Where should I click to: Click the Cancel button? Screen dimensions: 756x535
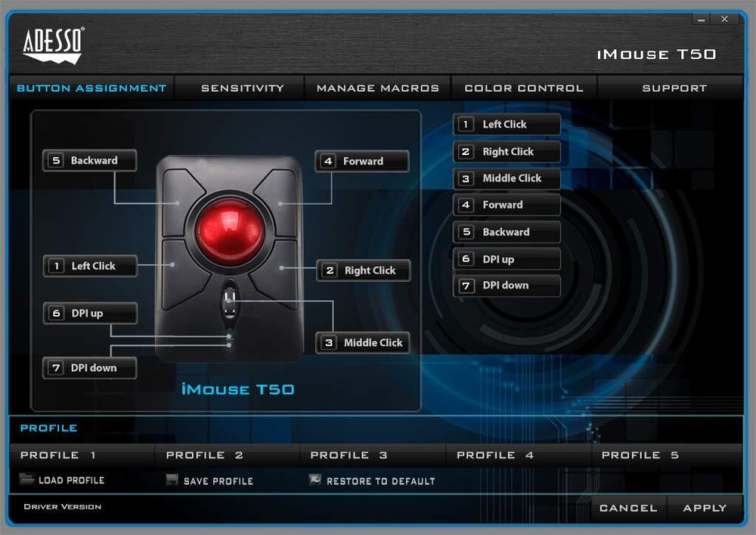[x=627, y=508]
